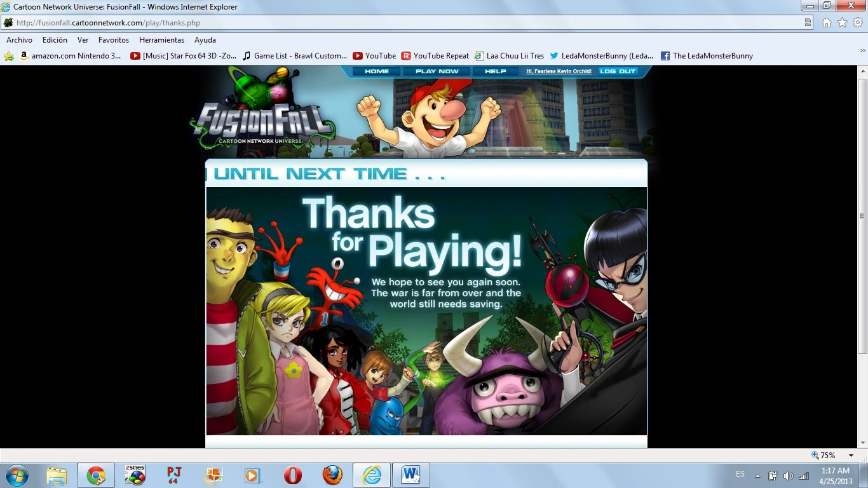Open the Game List - Brawl Custom... bookmark
Image resolution: width=868 pixels, height=488 pixels.
(295, 56)
